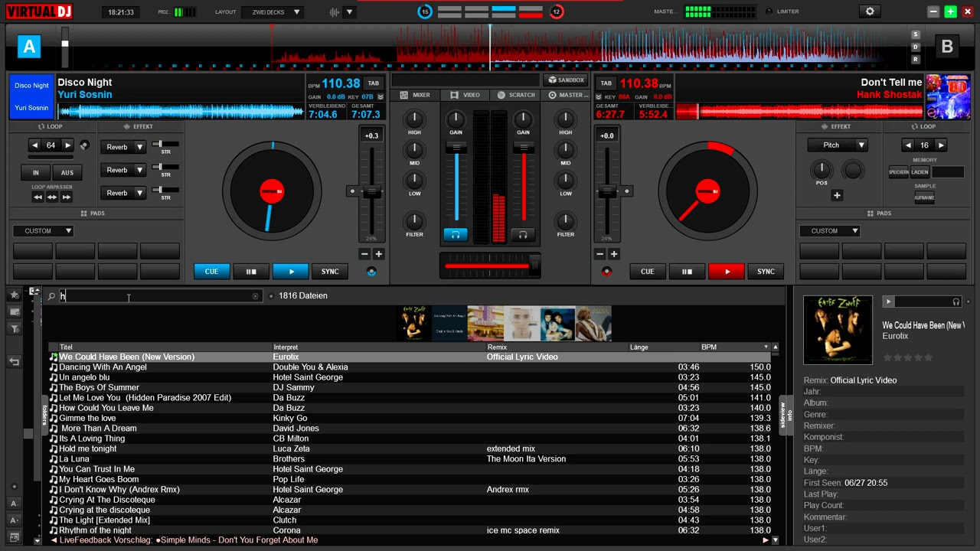980x551 pixels.
Task: Open the BPM column sort dropdown arrow
Action: 766,347
